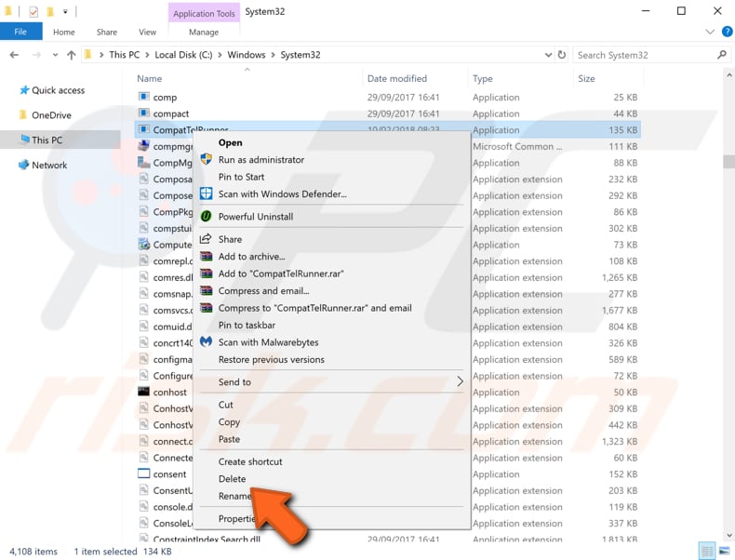Switch to the Home ribbon tab
Screen dimensions: 735x560
pos(64,32)
